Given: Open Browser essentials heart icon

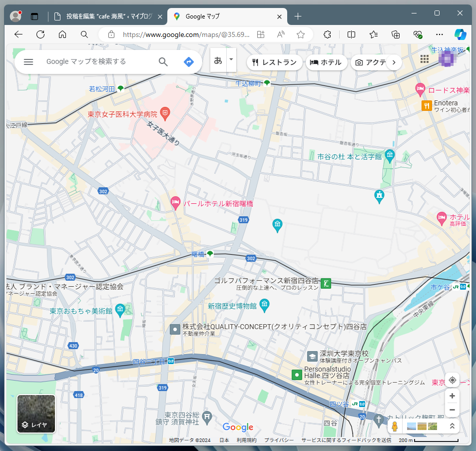Looking at the screenshot, I should 418,34.
